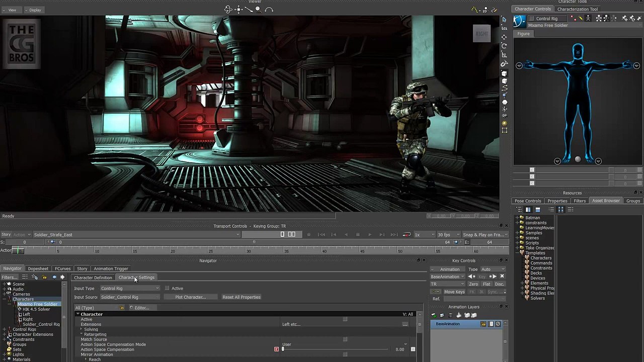644x362 pixels.
Task: Select the rotate tool in viewer toolbar
Action: pyautogui.click(x=504, y=46)
